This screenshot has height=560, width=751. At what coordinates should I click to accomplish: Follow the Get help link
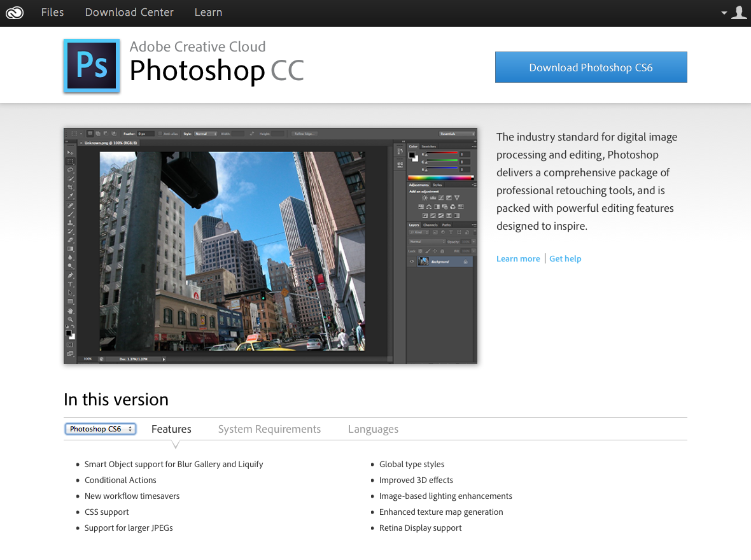(x=565, y=259)
